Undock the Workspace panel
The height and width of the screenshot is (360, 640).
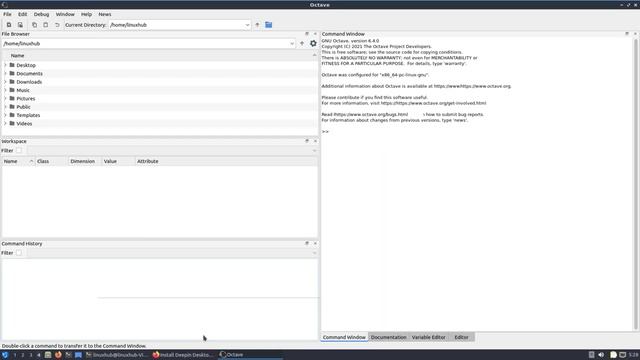coord(307,141)
